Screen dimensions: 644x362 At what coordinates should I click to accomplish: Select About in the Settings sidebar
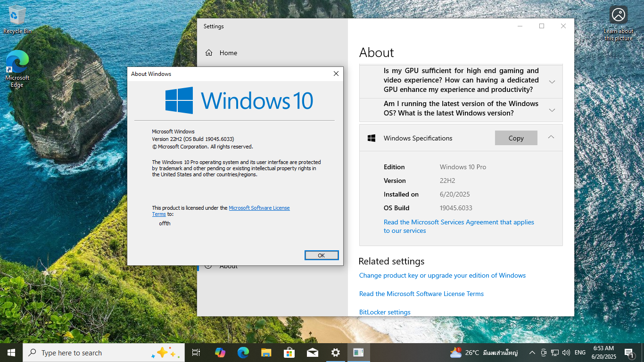[x=228, y=266]
